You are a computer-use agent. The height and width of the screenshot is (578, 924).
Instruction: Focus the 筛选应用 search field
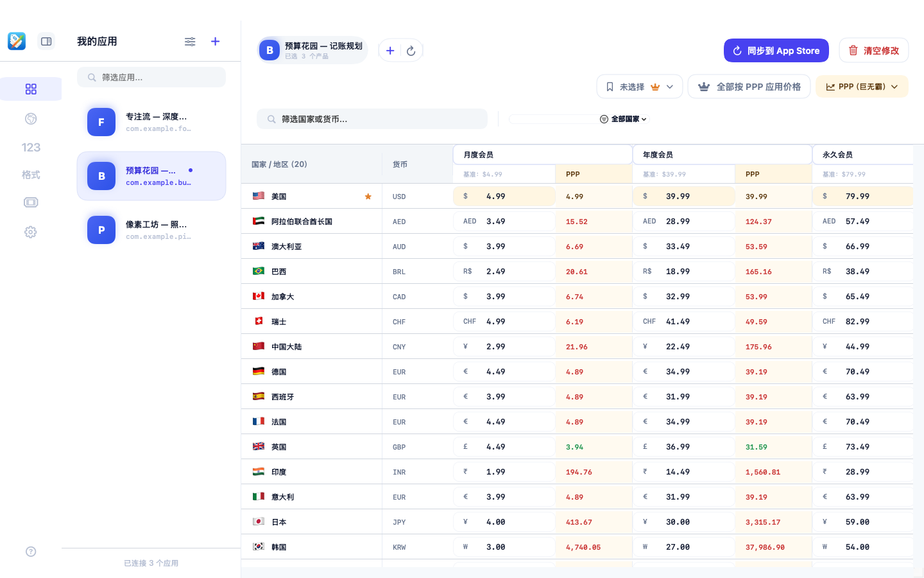pos(151,77)
